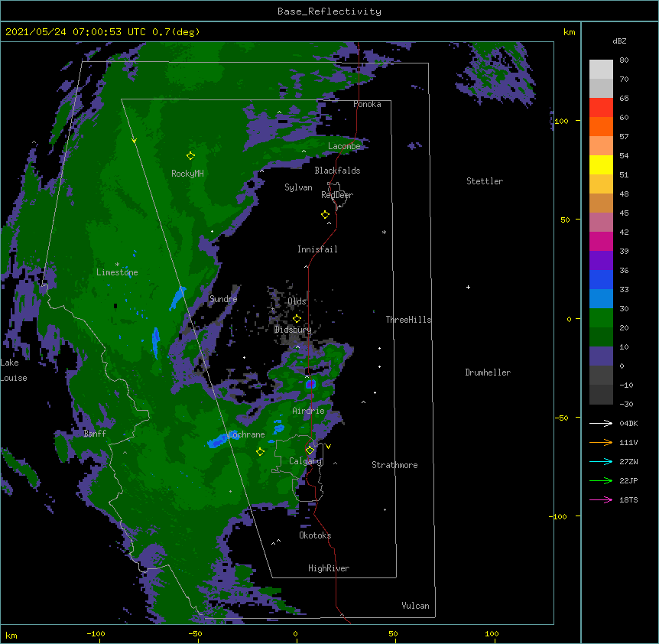Click the red 65 dBZ color swatch
Image resolution: width=659 pixels, height=644 pixels.
coord(601,108)
